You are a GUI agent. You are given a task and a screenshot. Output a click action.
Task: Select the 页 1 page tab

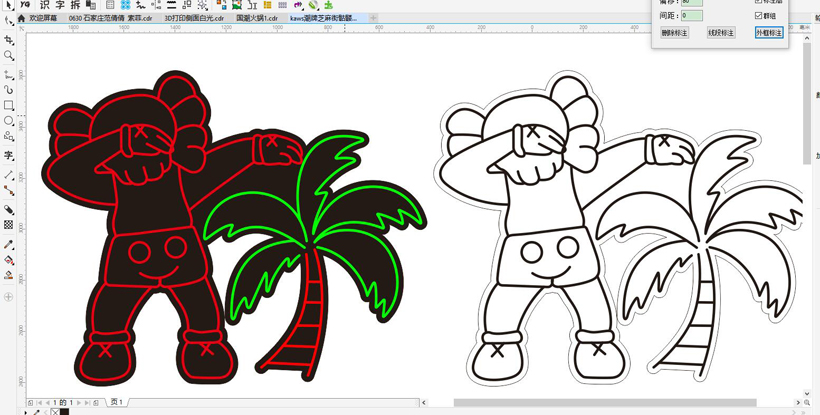[117, 402]
